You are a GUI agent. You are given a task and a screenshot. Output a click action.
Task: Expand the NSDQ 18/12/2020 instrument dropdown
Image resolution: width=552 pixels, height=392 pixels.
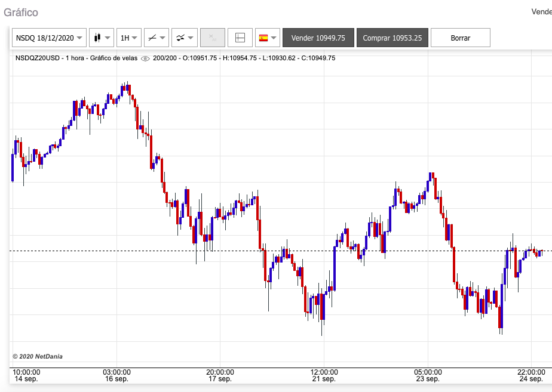point(49,38)
